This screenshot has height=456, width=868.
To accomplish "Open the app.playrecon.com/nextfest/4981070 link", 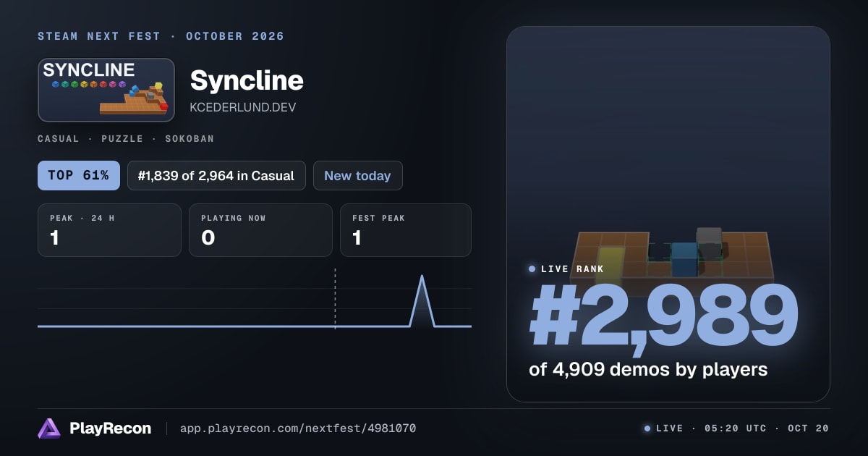I will click(298, 428).
